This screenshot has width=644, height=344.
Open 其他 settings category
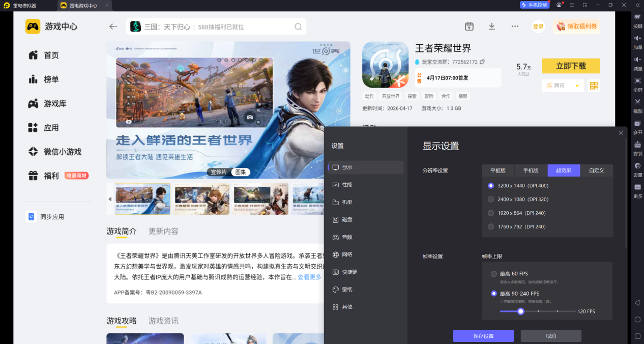point(366,307)
